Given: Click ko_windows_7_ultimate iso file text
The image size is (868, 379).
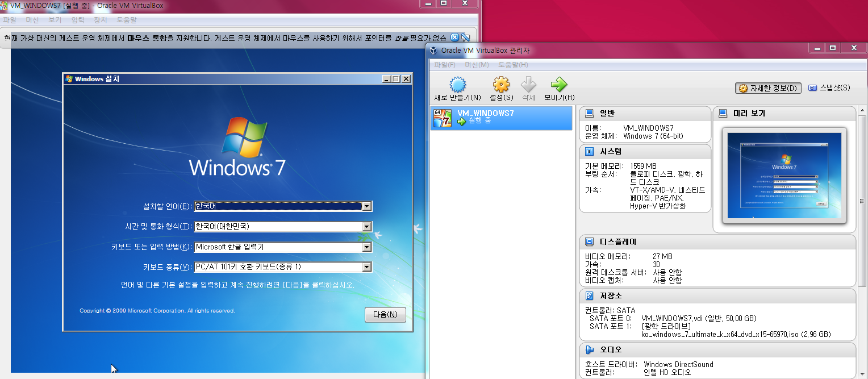Looking at the screenshot, I should click(x=736, y=334).
